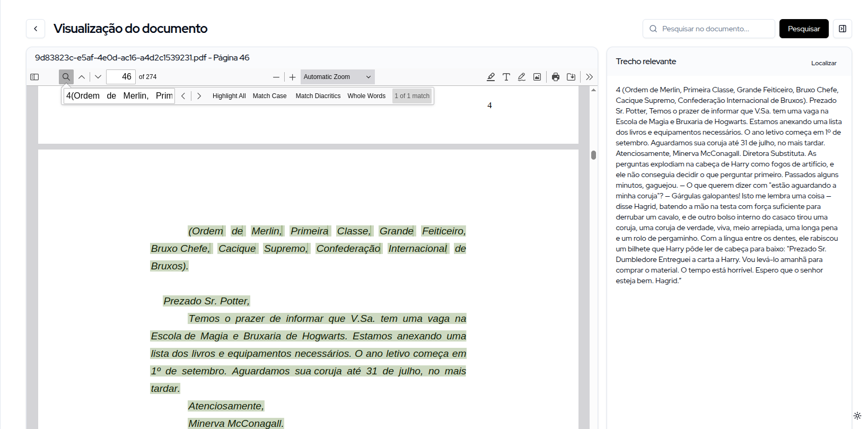
Task: Select the Draw pencil tool
Action: [x=522, y=77]
